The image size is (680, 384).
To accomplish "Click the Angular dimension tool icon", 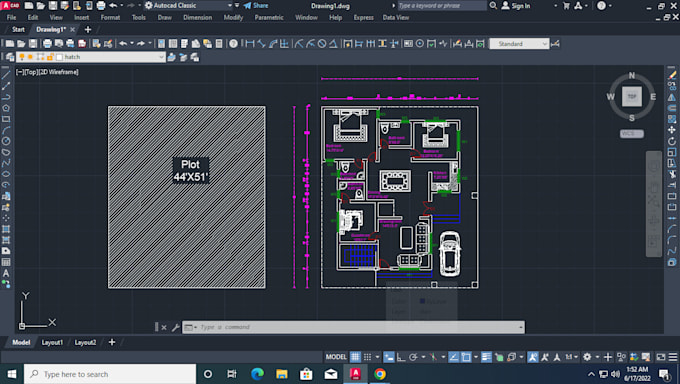I will (x=333, y=43).
